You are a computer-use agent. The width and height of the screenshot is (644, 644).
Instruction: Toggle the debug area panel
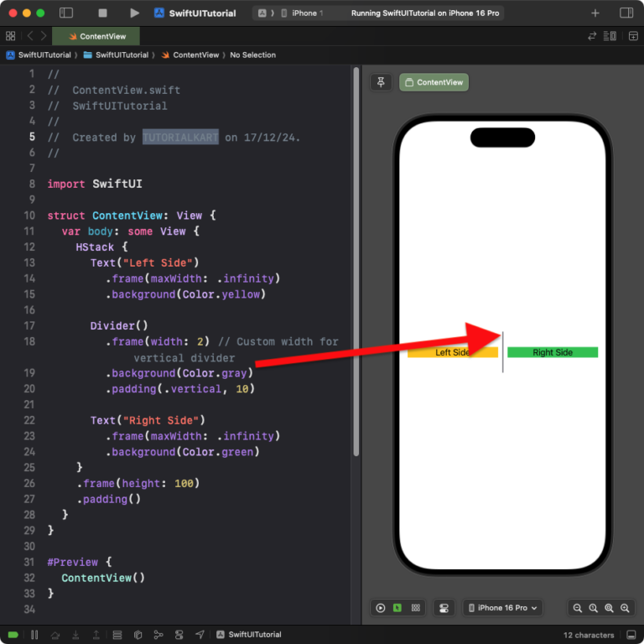tap(631, 635)
